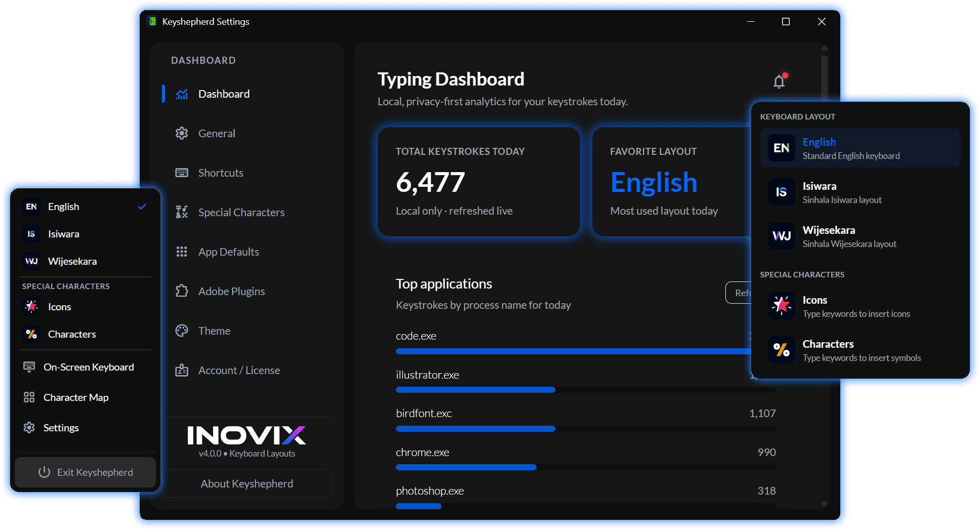Open the Theme settings page

(247, 331)
